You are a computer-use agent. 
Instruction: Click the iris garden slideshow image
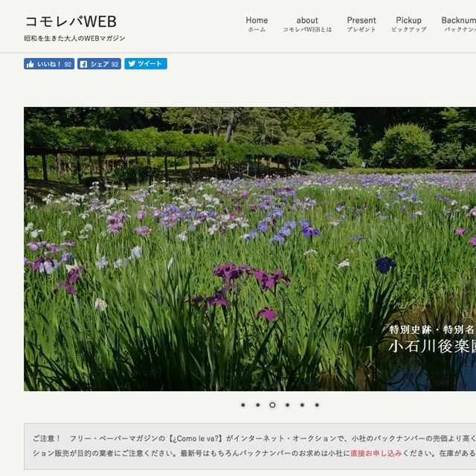tap(250, 249)
